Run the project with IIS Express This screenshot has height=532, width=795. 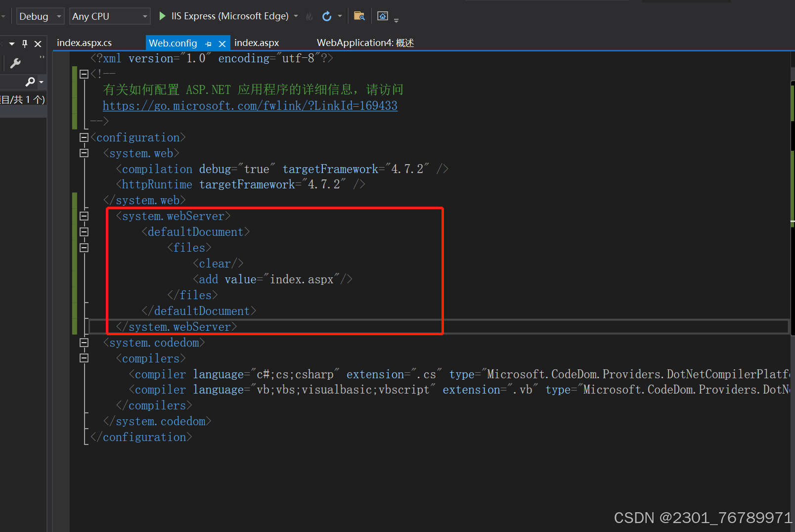click(x=162, y=15)
